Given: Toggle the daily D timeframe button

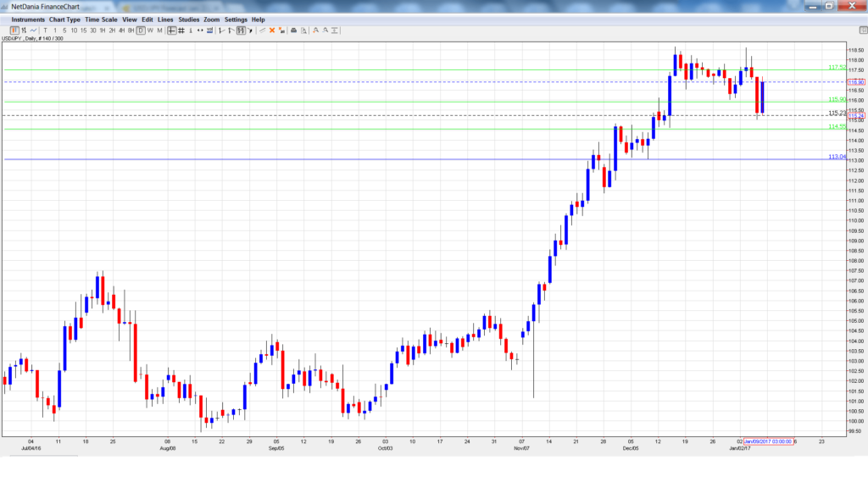Looking at the screenshot, I should (141, 30).
